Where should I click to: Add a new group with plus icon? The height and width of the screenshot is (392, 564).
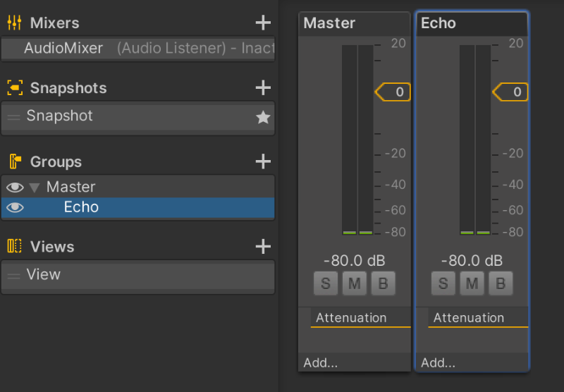pyautogui.click(x=263, y=161)
